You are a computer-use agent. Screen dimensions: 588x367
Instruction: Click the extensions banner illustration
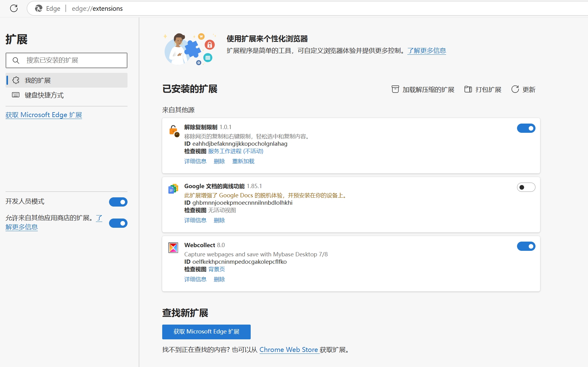click(x=190, y=49)
